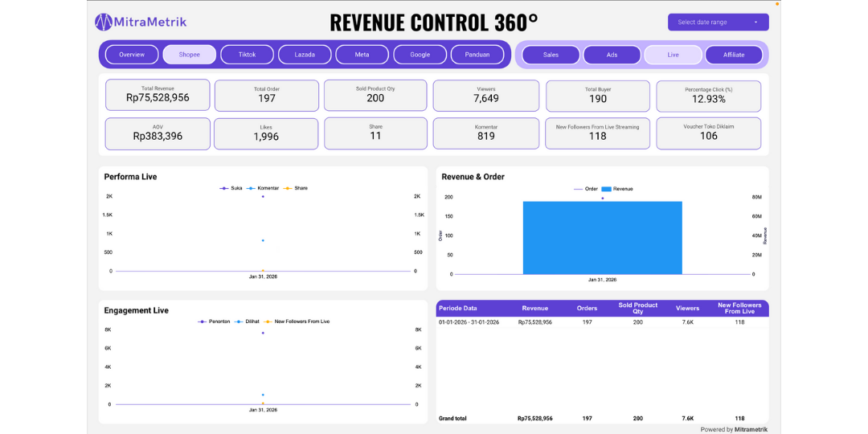The image size is (868, 434).
Task: Open the Select date range dropdown
Action: pyautogui.click(x=718, y=23)
